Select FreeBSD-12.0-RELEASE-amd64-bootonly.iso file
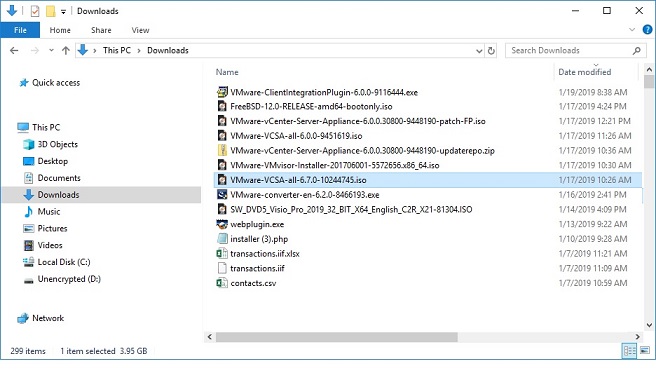The height and width of the screenshot is (387, 656). pos(311,106)
